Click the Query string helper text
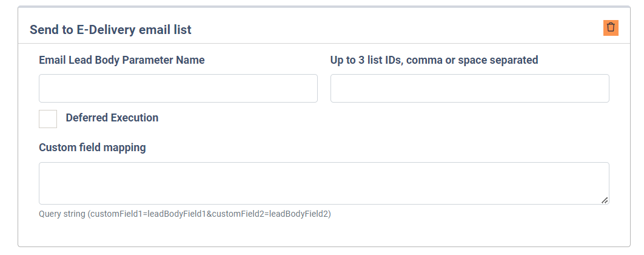The width and height of the screenshot is (644, 255). click(185, 214)
